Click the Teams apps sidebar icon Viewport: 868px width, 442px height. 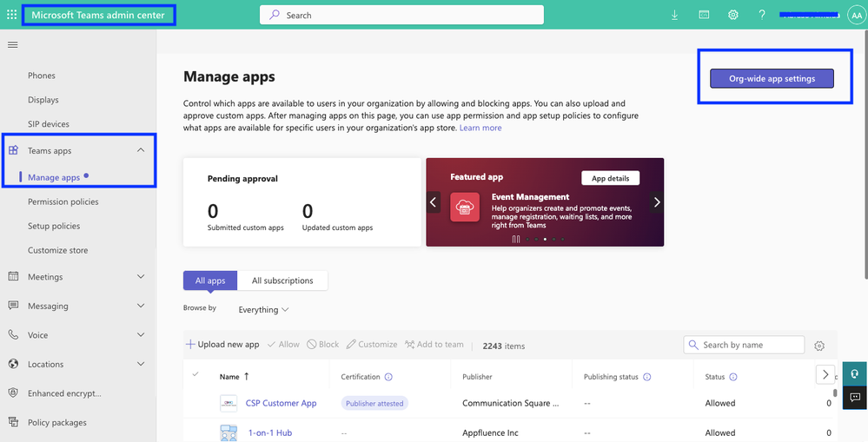(x=13, y=150)
